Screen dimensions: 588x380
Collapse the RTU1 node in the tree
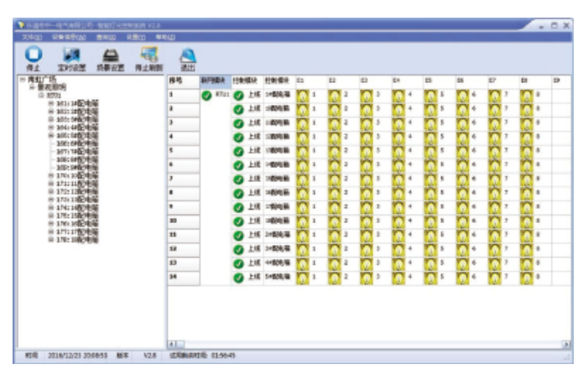41,95
